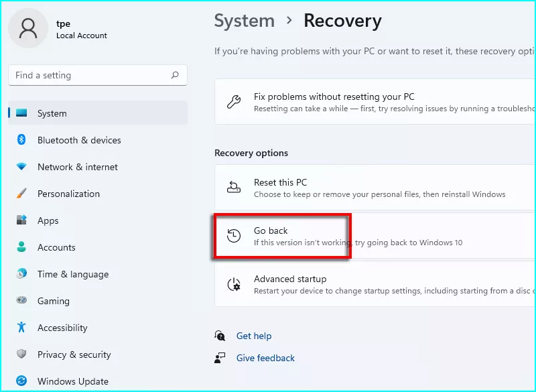Click the Get help headset icon
This screenshot has width=536, height=392.
tap(220, 336)
